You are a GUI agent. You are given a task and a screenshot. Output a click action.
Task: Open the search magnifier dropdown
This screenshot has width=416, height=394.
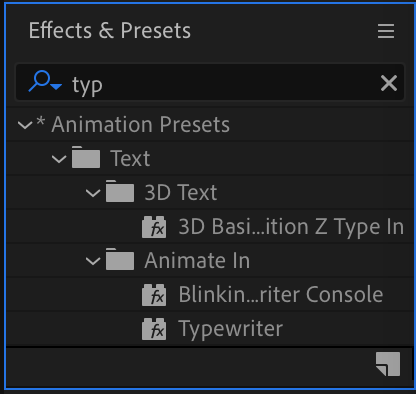pyautogui.click(x=45, y=82)
